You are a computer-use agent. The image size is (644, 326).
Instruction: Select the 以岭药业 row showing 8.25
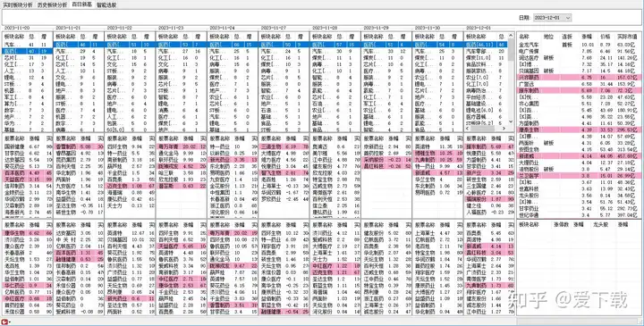(233, 153)
